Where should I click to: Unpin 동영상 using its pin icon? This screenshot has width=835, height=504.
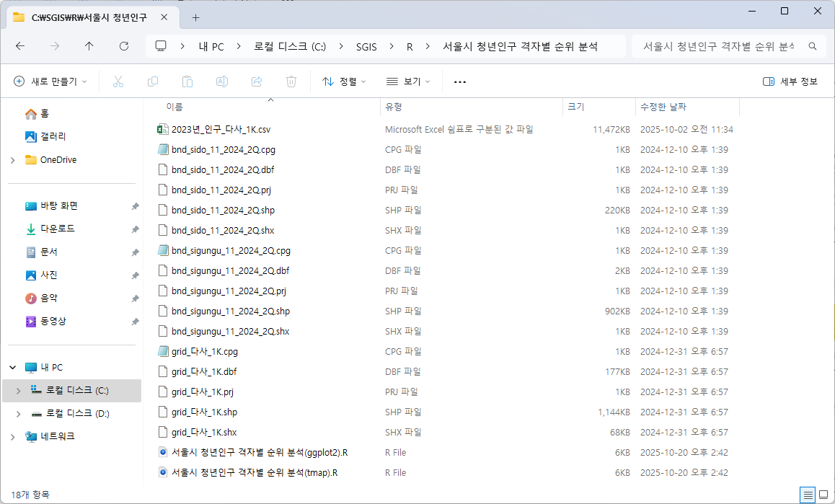tap(136, 322)
